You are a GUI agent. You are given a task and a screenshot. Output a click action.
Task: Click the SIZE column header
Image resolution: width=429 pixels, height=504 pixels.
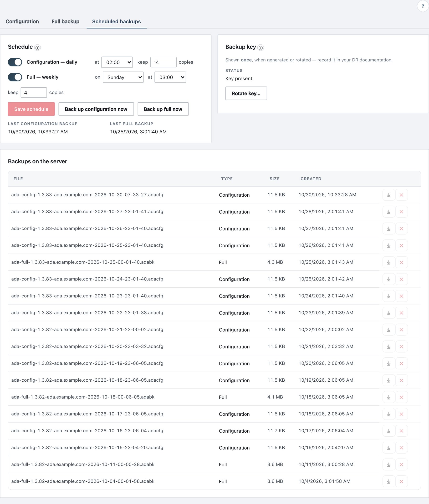click(x=275, y=179)
